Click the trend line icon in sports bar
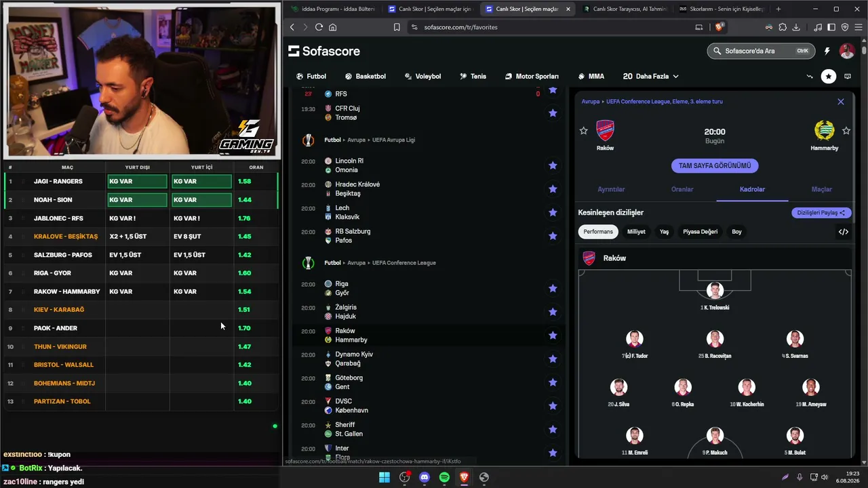 pyautogui.click(x=810, y=77)
